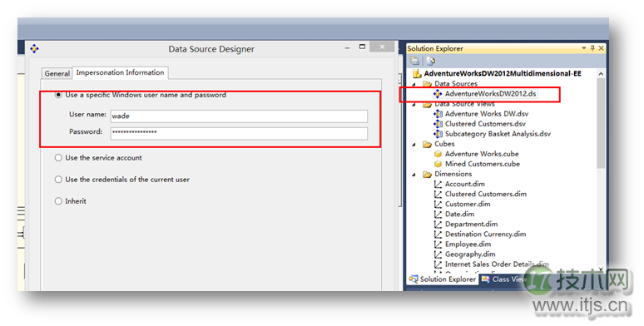Select the Destination Currency.dim name
644x326 pixels.
click(485, 234)
